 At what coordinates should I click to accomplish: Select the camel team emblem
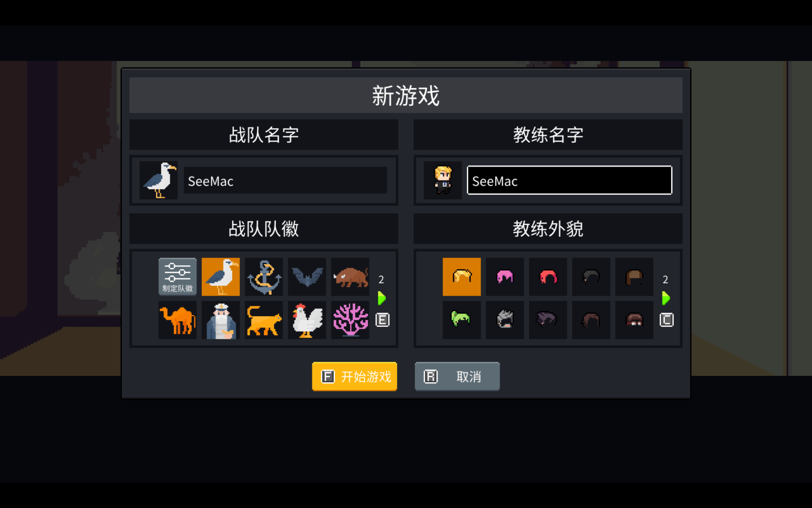178,320
